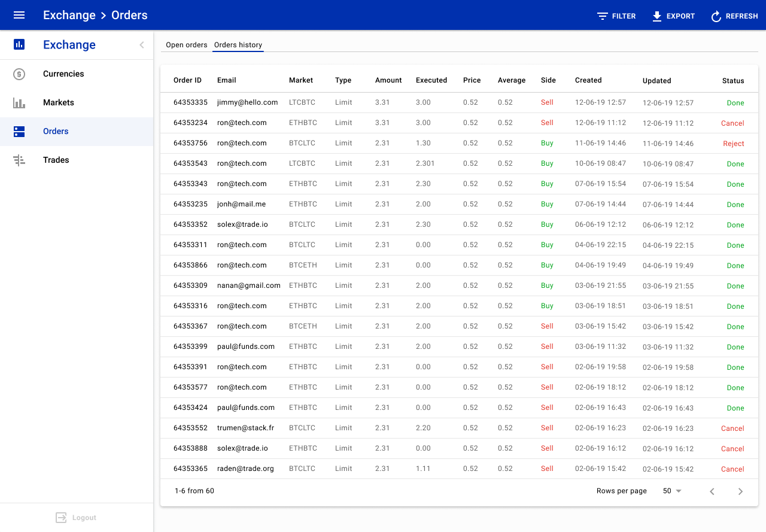766x532 pixels.
Task: Click the Exchange > Orders breadcrumb
Action: (95, 16)
